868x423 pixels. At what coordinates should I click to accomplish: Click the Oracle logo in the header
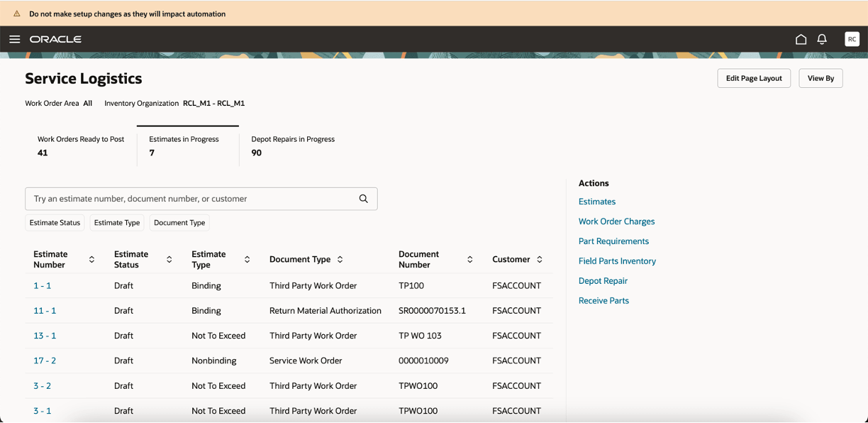click(x=55, y=39)
